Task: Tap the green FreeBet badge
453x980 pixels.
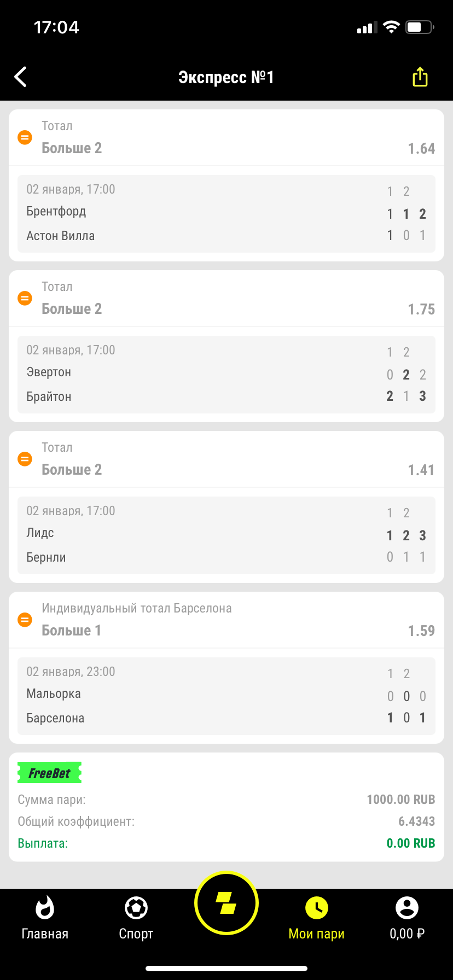Action: pyautogui.click(x=49, y=773)
